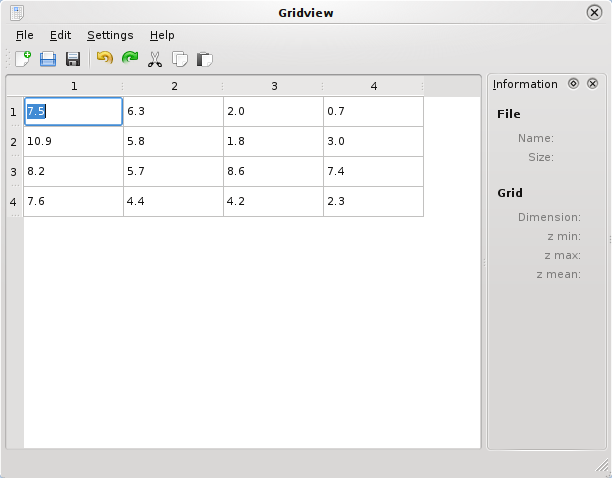The width and height of the screenshot is (612, 478).
Task: Click the Copy toolbar icon
Action: (x=180, y=60)
